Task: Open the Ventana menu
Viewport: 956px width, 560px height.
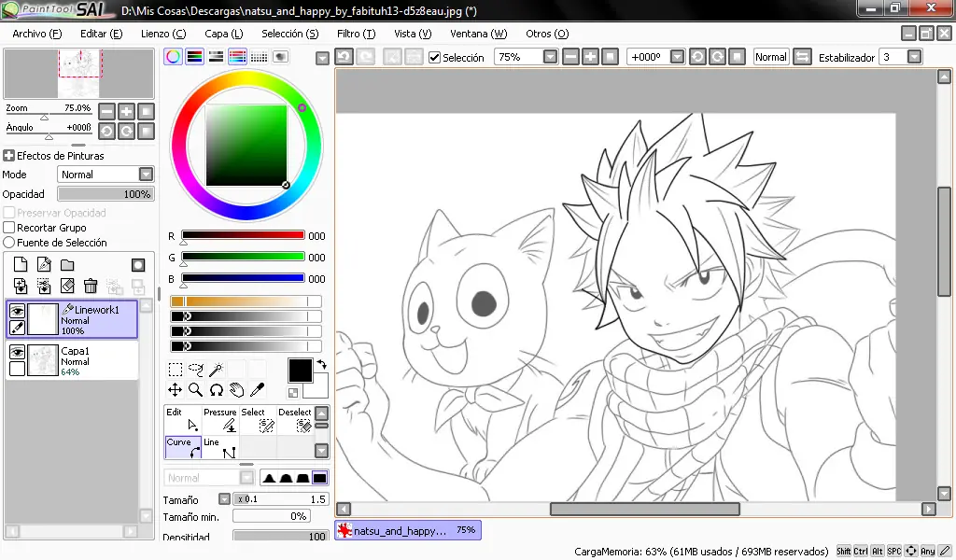Action: tap(479, 34)
